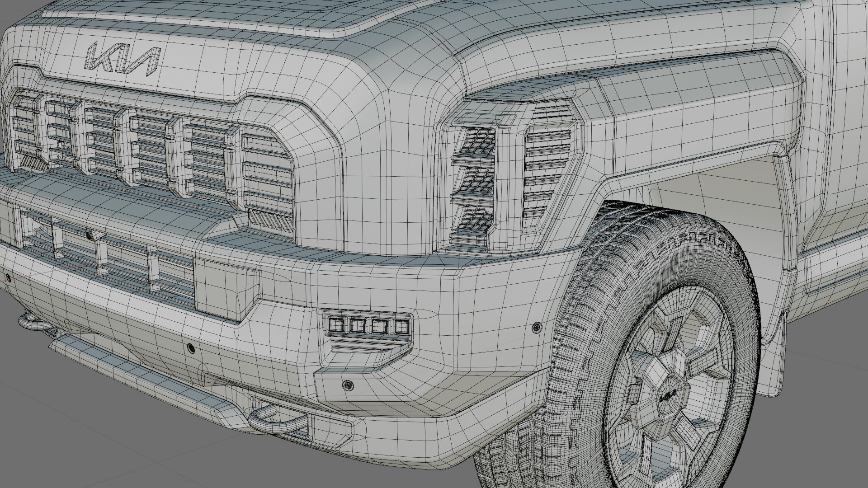This screenshot has height=488, width=868.
Task: Select the parking sensor beside the wheel arch
Action: pyautogui.click(x=537, y=327)
